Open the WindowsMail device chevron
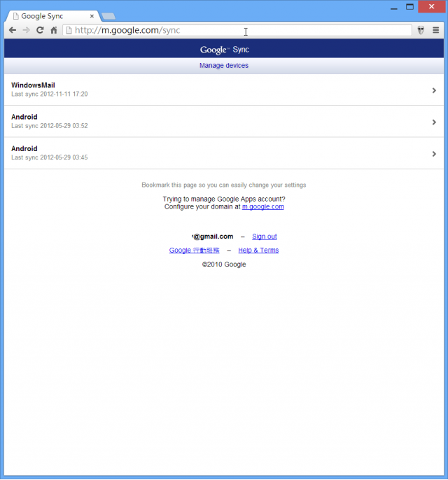This screenshot has width=448, height=480. pyautogui.click(x=434, y=90)
